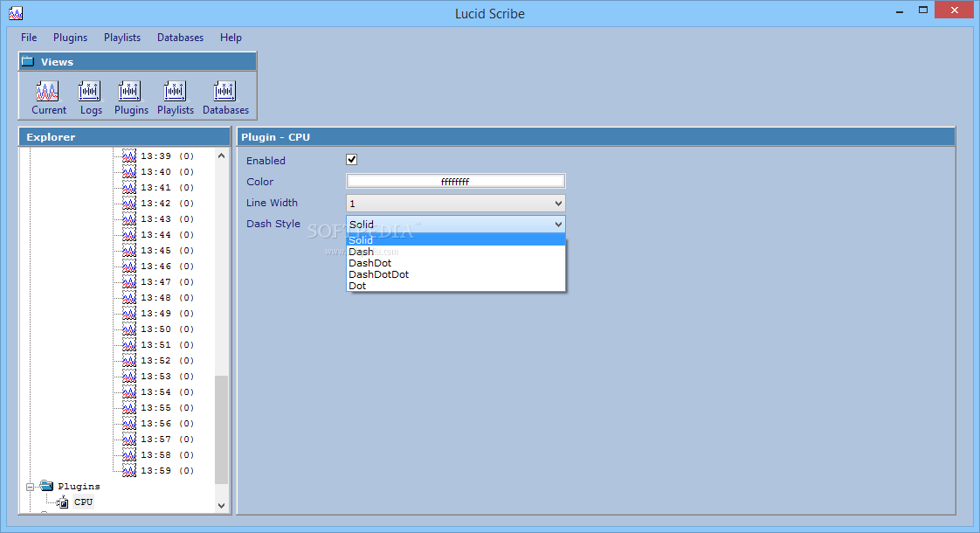Click the graph icon for 13:45 entry
This screenshot has width=980, height=533.
128,250
